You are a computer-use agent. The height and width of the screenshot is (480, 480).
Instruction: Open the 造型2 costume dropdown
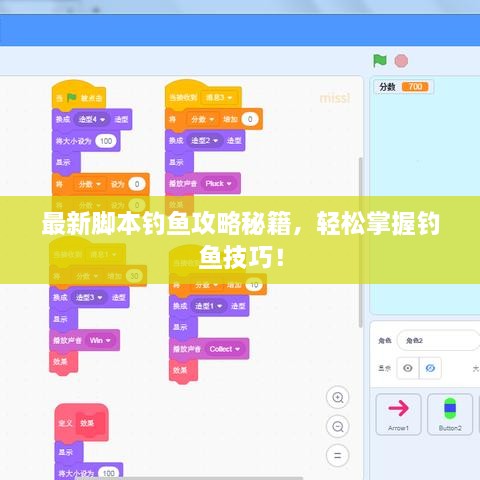coord(204,141)
